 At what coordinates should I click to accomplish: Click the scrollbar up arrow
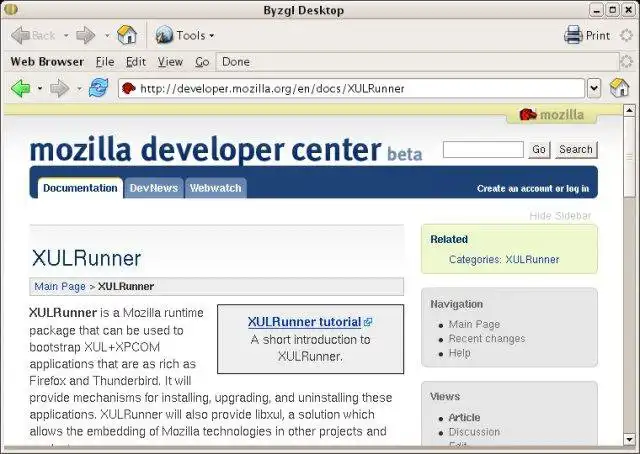pos(629,110)
